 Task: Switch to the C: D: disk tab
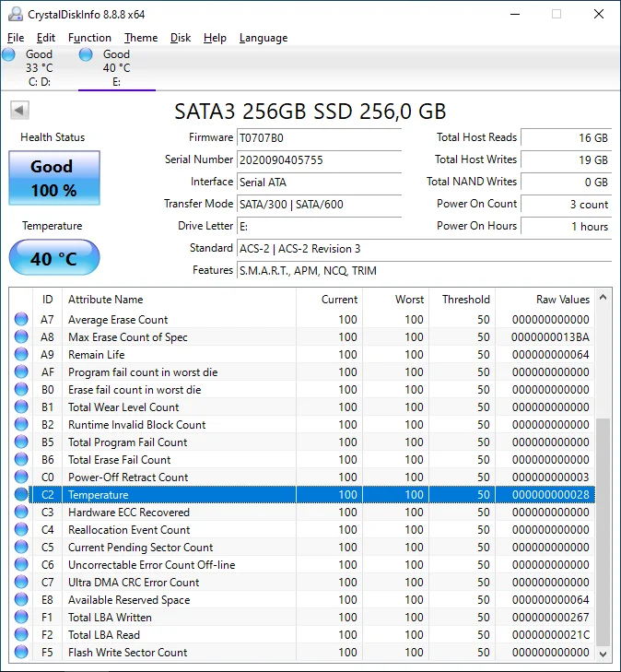click(x=40, y=67)
